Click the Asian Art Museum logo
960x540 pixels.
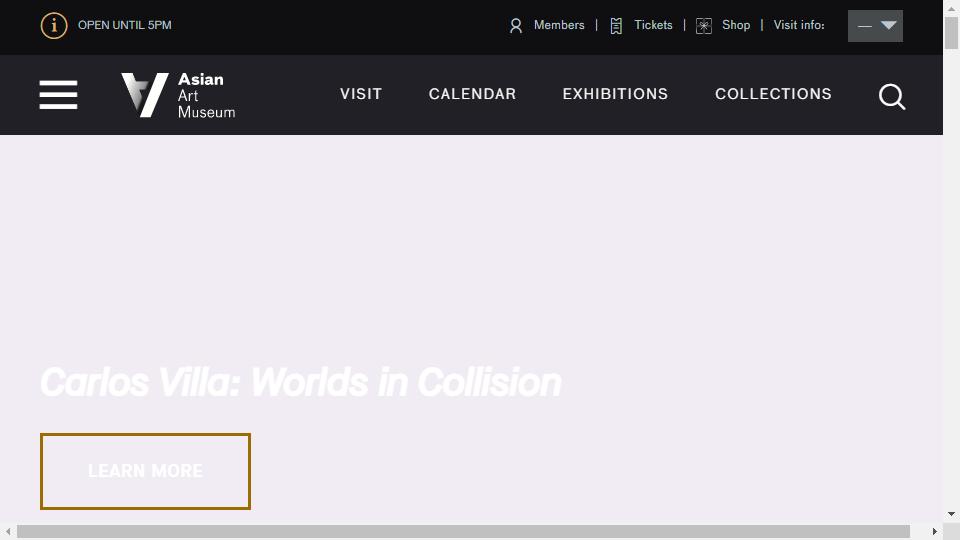click(x=178, y=95)
